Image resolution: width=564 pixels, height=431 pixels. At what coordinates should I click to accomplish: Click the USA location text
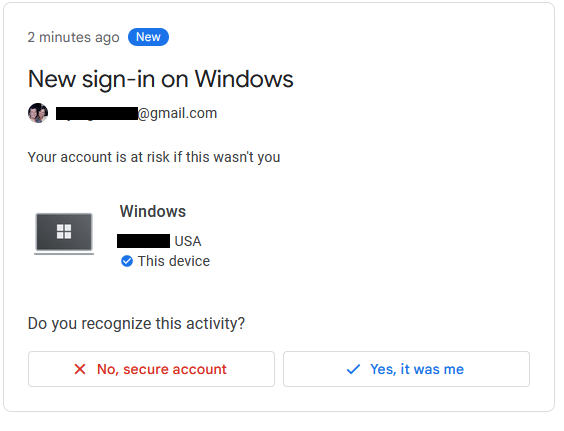pyautogui.click(x=188, y=241)
